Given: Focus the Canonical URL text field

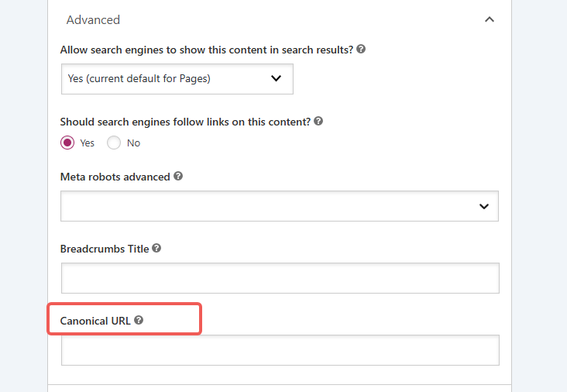Looking at the screenshot, I should 280,350.
